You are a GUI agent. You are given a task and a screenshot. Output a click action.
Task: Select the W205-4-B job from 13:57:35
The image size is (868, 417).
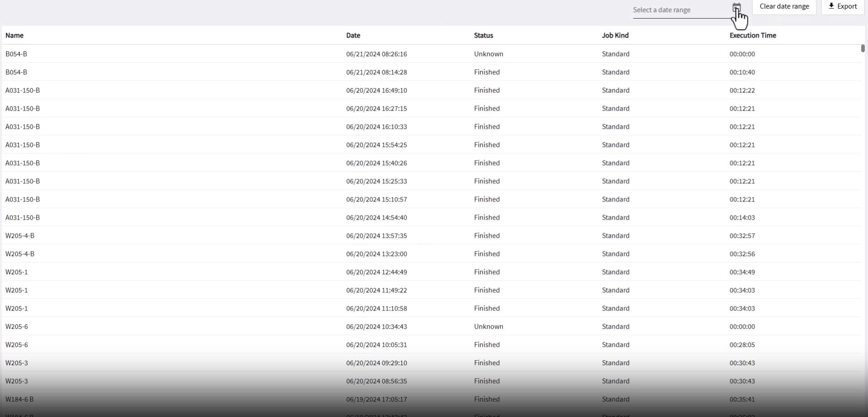20,236
